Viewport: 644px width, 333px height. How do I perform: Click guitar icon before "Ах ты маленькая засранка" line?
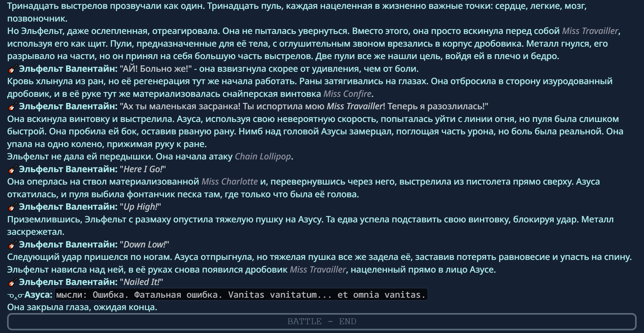pyautogui.click(x=12, y=106)
